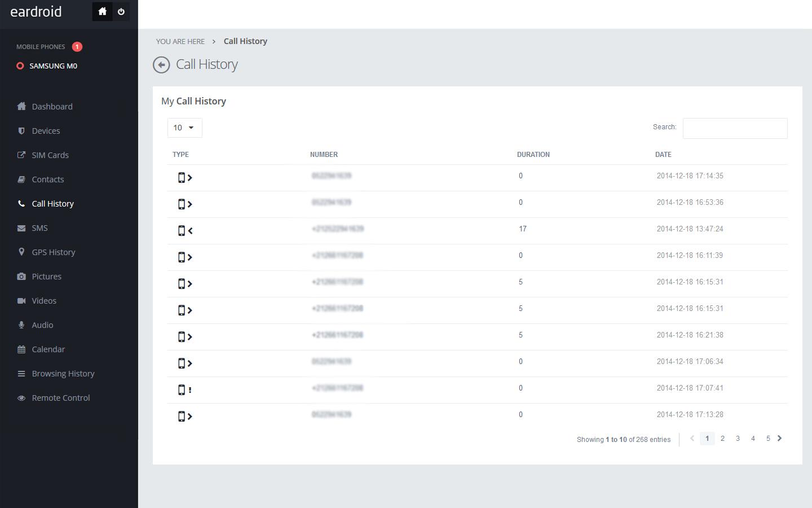Click the Audio microphone icon

21,325
